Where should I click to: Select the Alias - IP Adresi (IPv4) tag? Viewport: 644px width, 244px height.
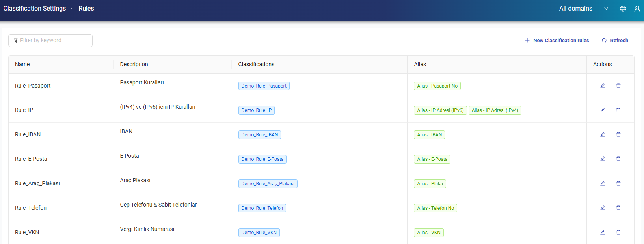pyautogui.click(x=495, y=110)
